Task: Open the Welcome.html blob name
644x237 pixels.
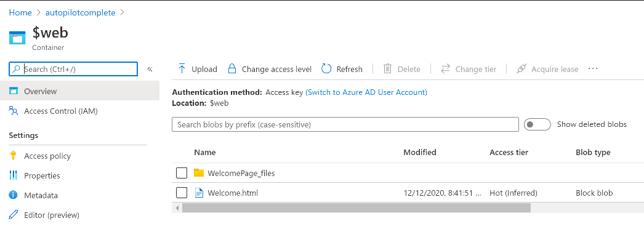Action: coord(233,193)
